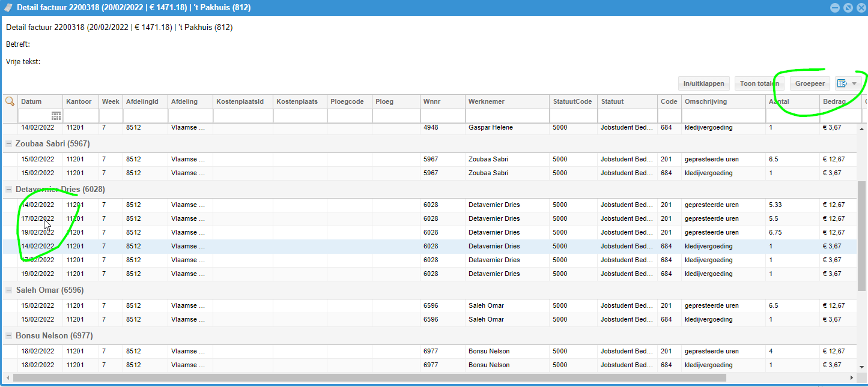Collapse the Detavernier Dries (6028) group

pos(9,189)
